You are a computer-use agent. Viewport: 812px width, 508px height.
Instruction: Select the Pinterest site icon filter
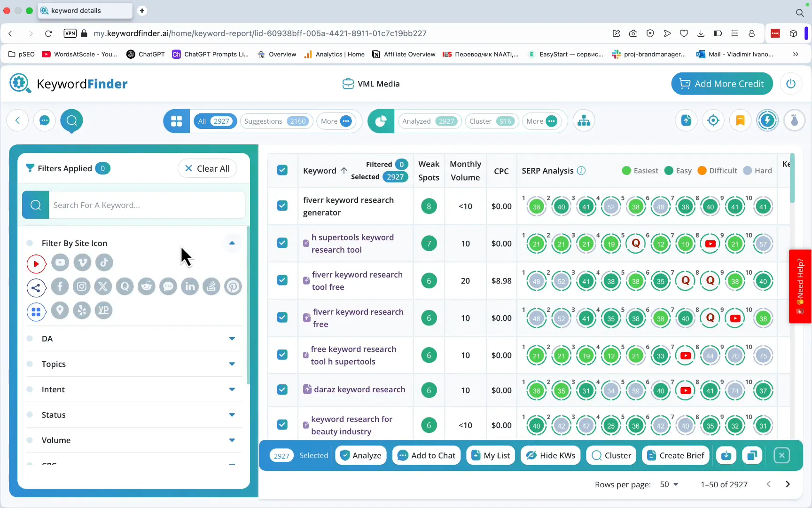click(233, 286)
